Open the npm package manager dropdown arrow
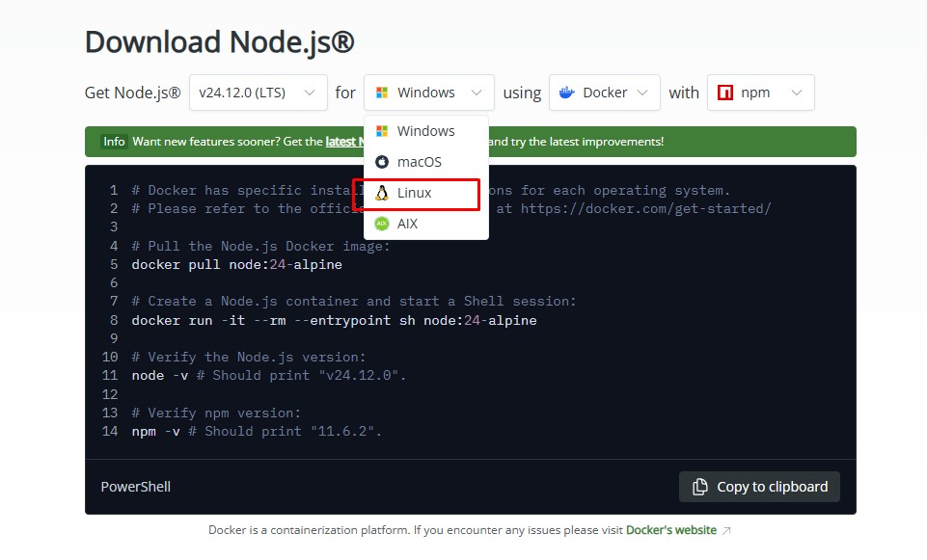The width and height of the screenshot is (927, 560). pyautogui.click(x=796, y=93)
